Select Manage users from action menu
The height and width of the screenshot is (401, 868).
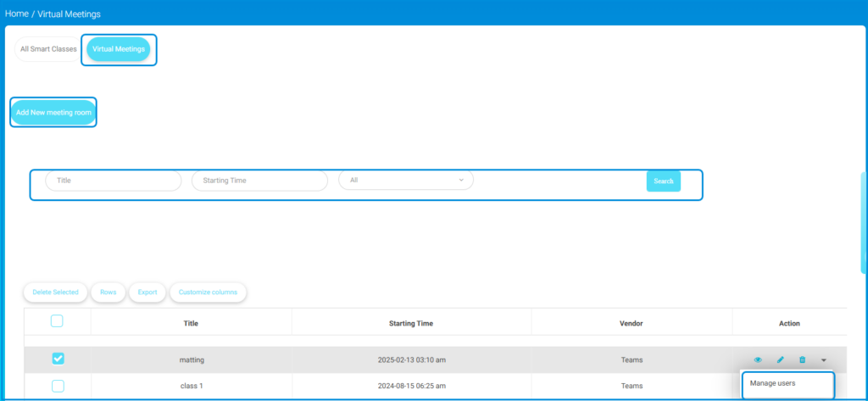(772, 383)
